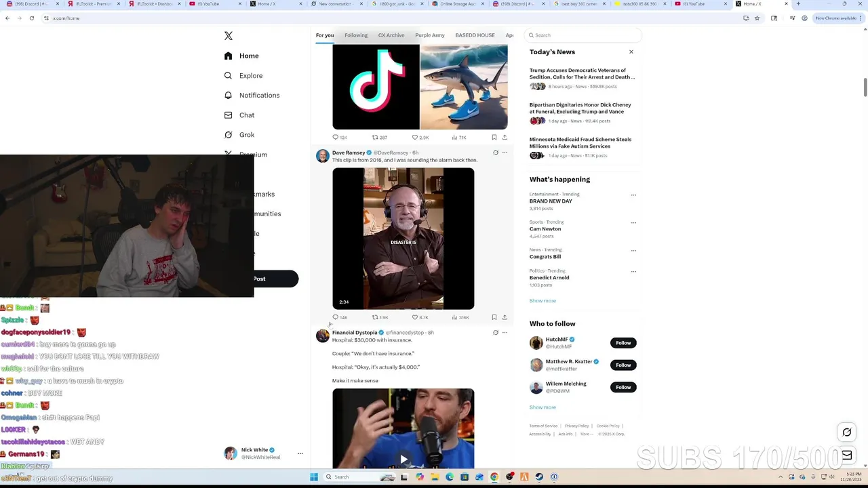Viewport: 868px width, 488px height.
Task: Share the TikTok shark post
Action: tap(505, 138)
